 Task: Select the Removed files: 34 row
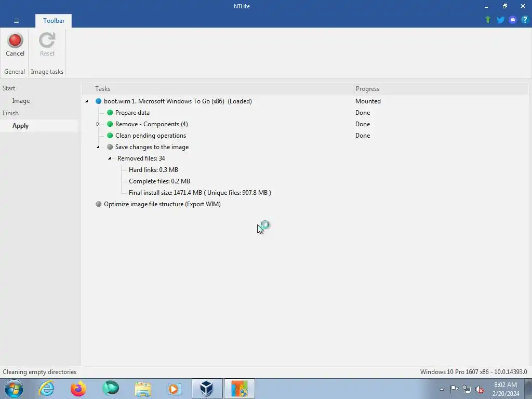coord(141,158)
